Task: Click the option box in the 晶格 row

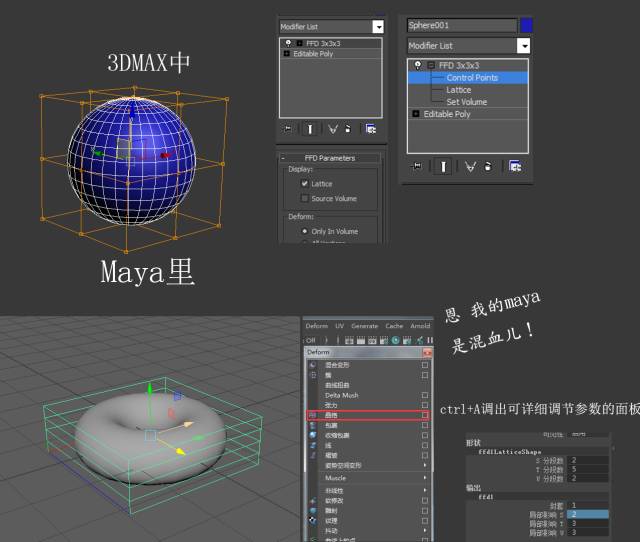Action: (x=425, y=415)
